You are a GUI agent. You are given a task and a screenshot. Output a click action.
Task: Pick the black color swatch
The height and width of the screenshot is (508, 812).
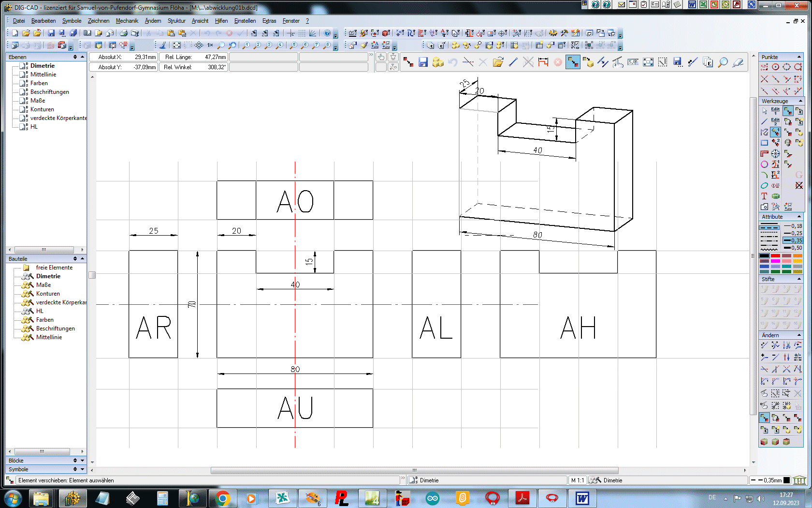tap(764, 255)
